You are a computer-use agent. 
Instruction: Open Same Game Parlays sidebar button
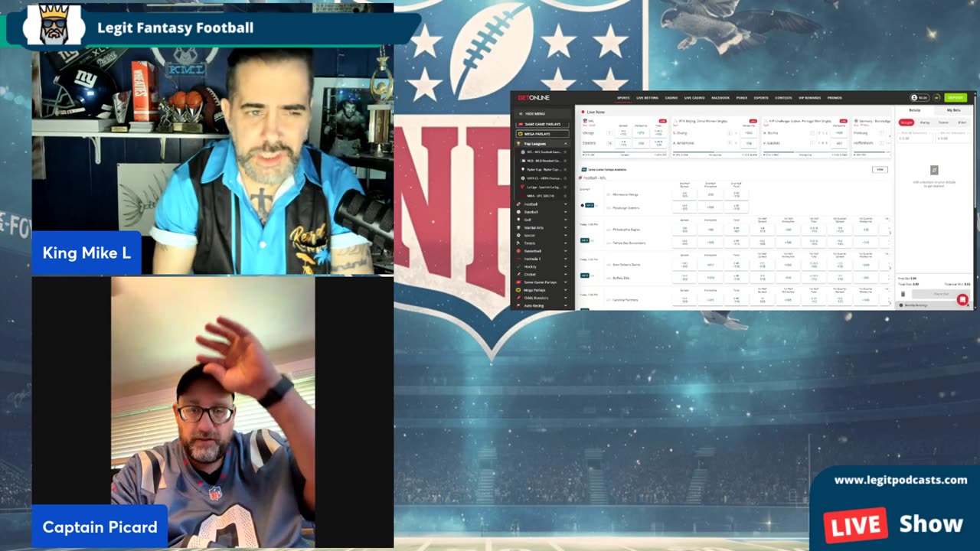(x=542, y=124)
